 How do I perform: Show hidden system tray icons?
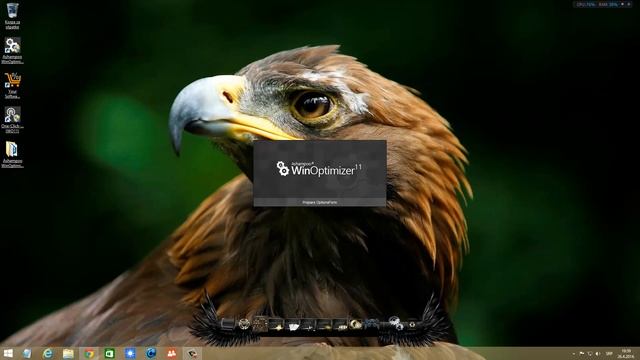coord(574,353)
